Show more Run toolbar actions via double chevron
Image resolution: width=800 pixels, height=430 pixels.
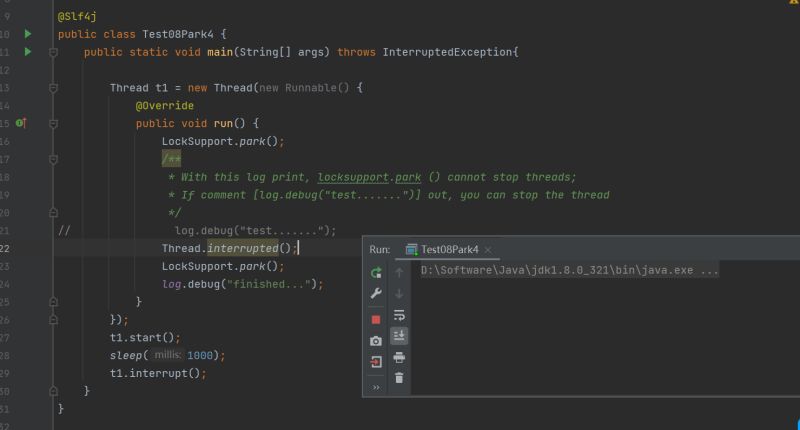click(376, 388)
